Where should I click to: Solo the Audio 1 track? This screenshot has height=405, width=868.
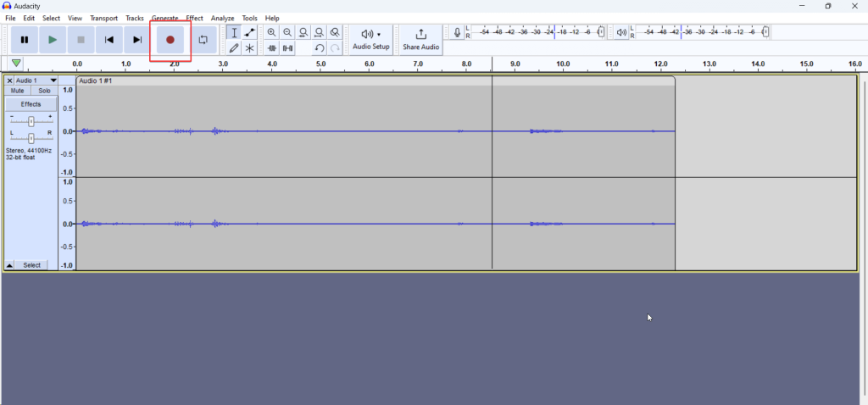(44, 91)
